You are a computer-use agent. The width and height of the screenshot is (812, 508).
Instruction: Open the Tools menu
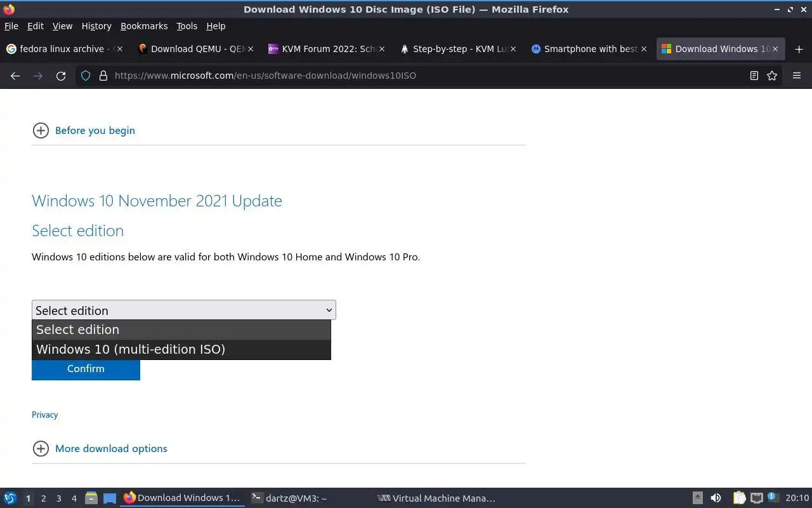pos(187,26)
